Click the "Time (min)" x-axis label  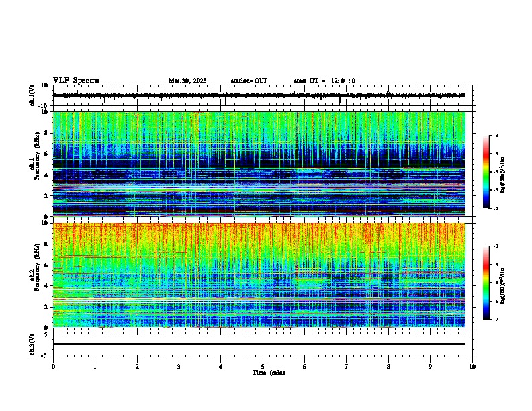click(269, 373)
